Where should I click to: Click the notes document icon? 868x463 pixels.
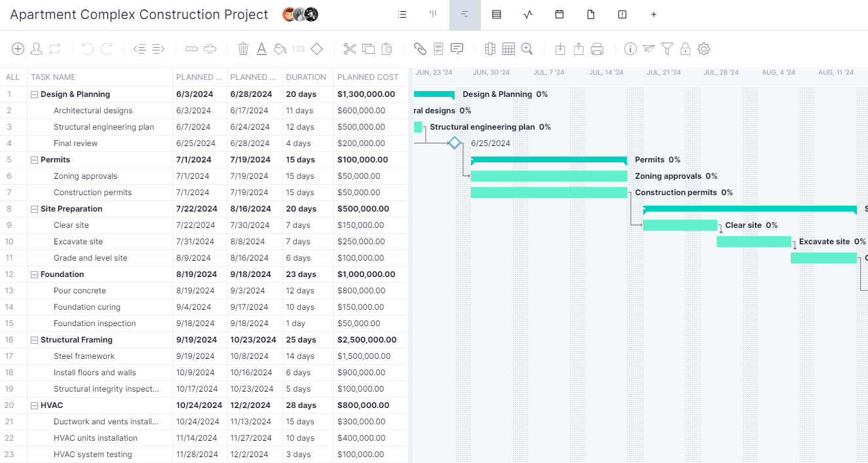click(438, 48)
